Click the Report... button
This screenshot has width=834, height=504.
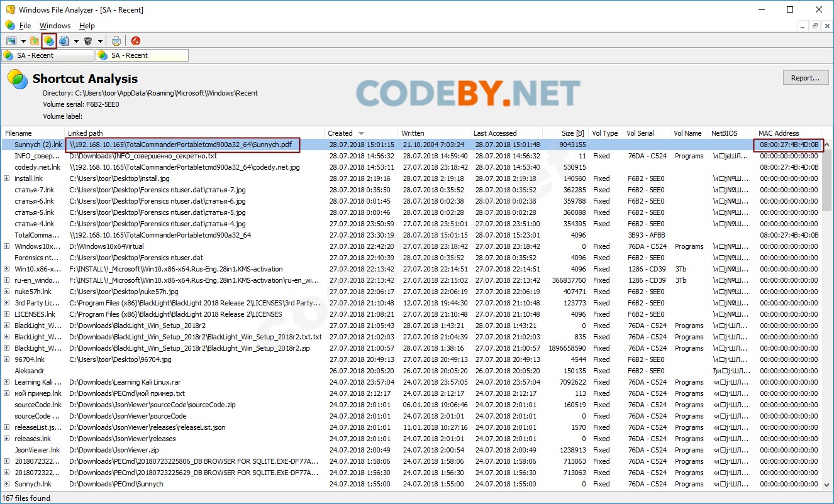805,78
